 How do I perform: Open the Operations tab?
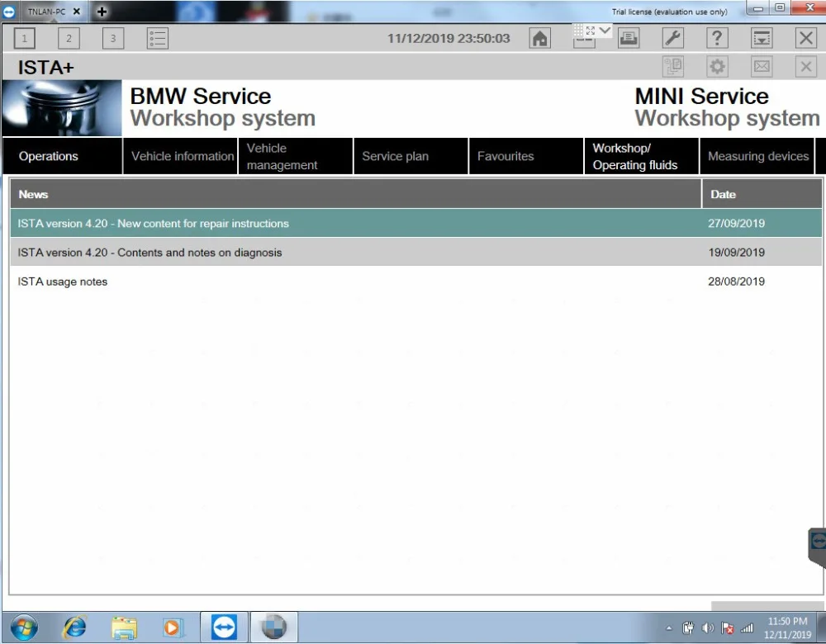pos(62,156)
